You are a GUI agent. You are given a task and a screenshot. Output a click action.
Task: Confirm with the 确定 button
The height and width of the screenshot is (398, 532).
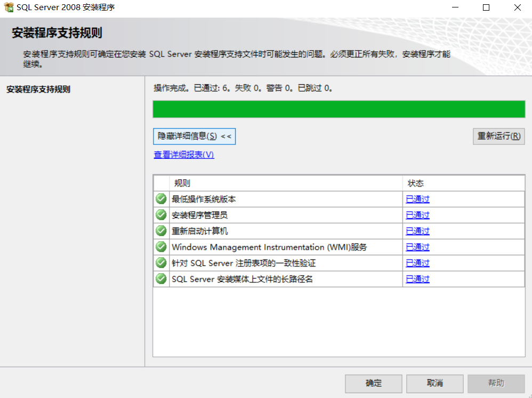point(374,383)
